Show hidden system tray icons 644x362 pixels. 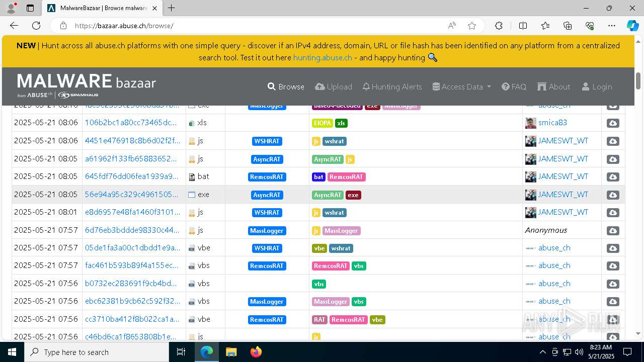point(542,352)
